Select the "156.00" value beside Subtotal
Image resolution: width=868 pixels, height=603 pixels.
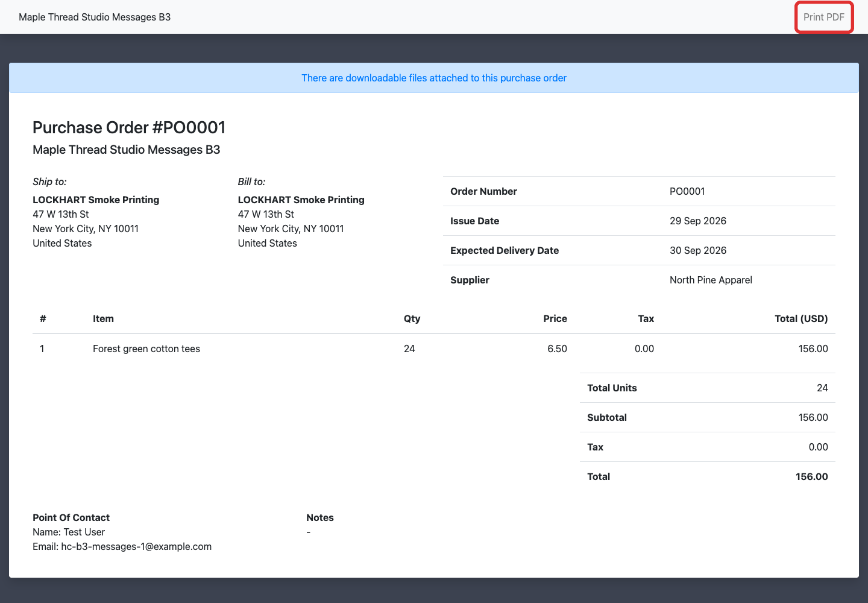click(813, 417)
